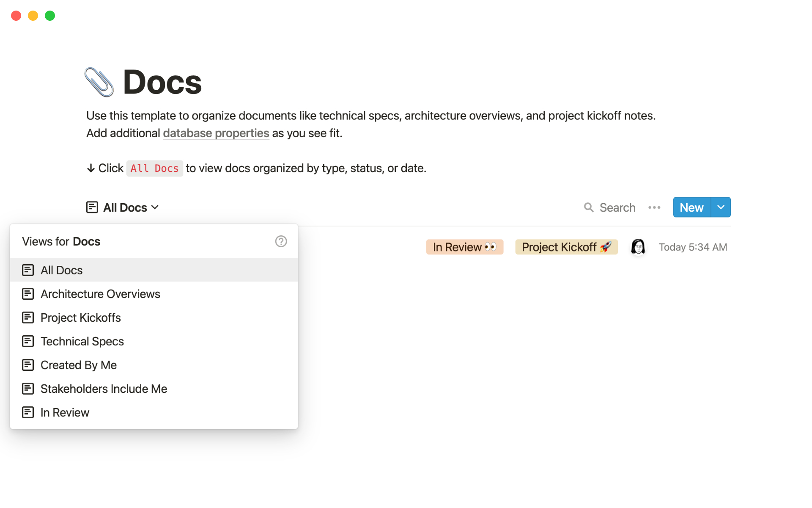This screenshot has width=812, height=508.
Task: Open the ••• database options menu
Action: pyautogui.click(x=654, y=207)
